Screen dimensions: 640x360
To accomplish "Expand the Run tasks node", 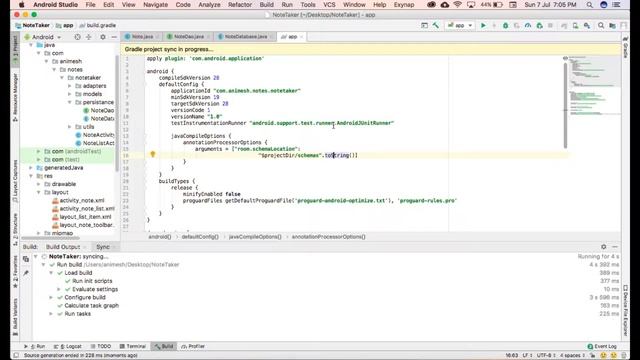I will click(x=51, y=313).
